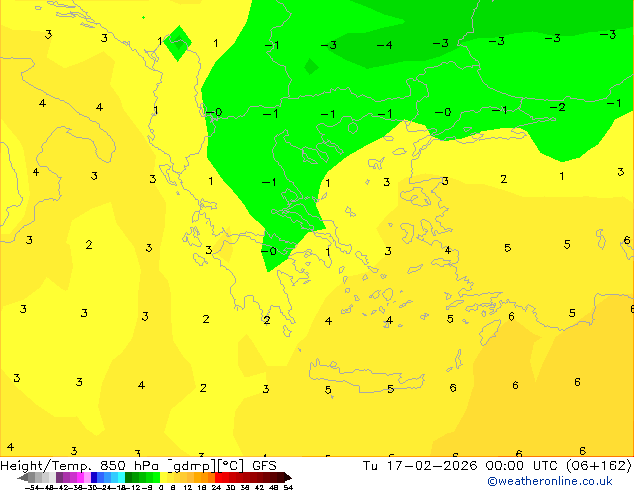Click the "-4" temperature value on the map
Screen dimensions: 634x490
pos(385,45)
